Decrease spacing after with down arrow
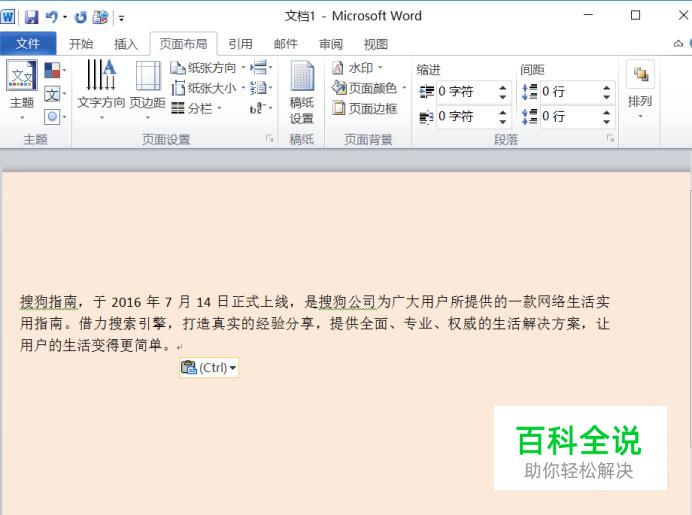Screen dimensions: 692x515 pos(607,122)
